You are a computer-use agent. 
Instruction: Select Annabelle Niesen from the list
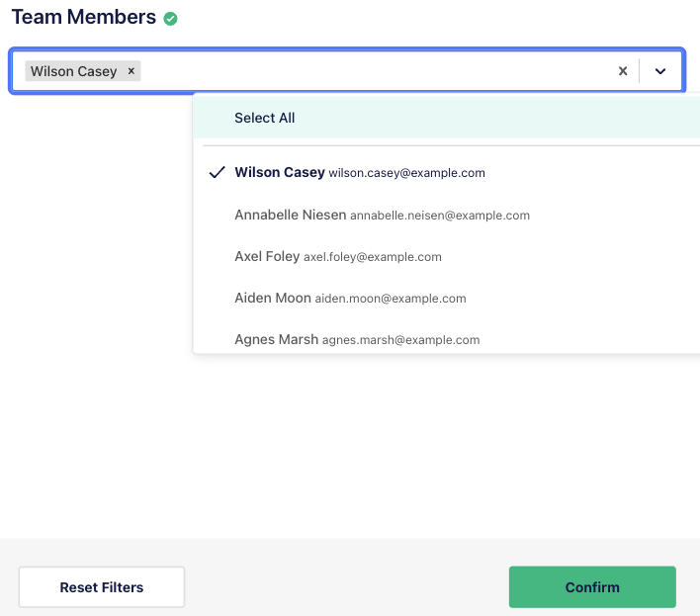pos(290,215)
